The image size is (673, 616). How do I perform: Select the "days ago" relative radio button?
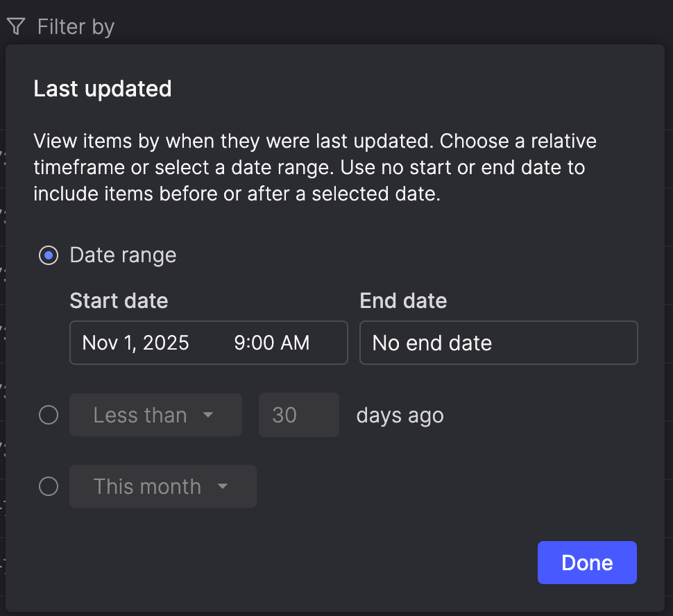coord(49,416)
